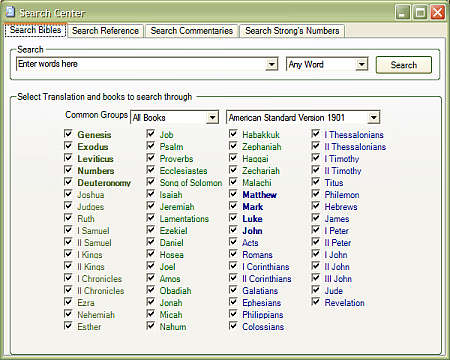Open the Search Commentaries tab
This screenshot has width=450, height=360.
(x=192, y=31)
